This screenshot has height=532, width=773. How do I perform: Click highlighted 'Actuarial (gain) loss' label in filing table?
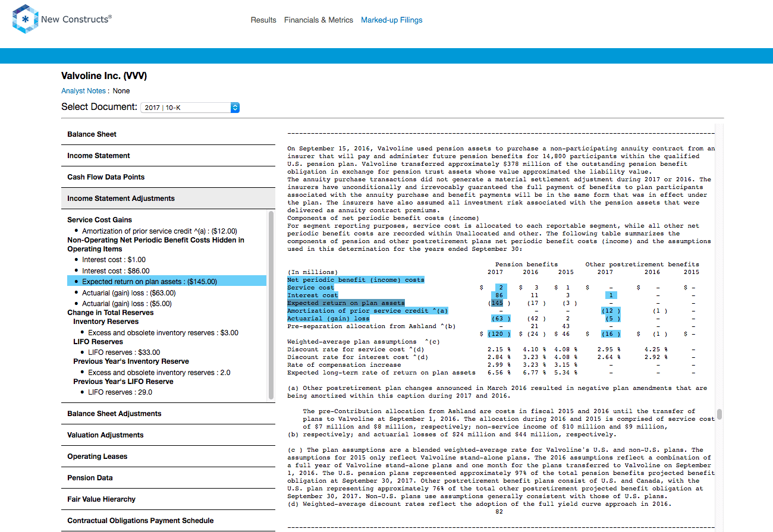[x=328, y=319]
